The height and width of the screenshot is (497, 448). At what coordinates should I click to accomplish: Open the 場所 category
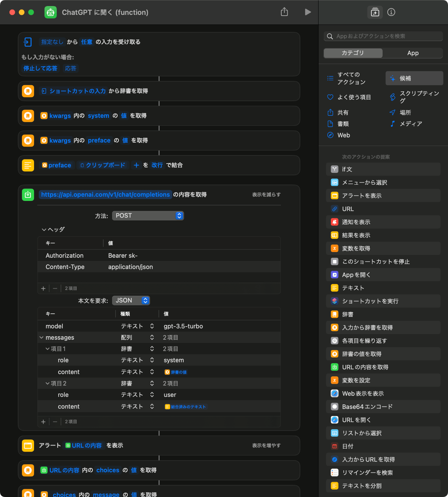tap(400, 113)
